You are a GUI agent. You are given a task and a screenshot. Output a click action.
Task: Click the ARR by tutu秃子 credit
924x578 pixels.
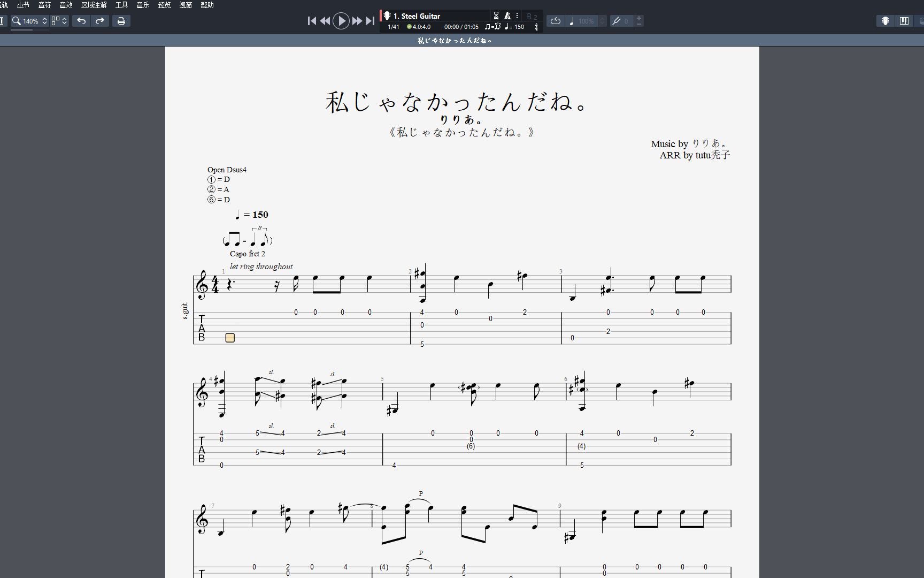695,155
